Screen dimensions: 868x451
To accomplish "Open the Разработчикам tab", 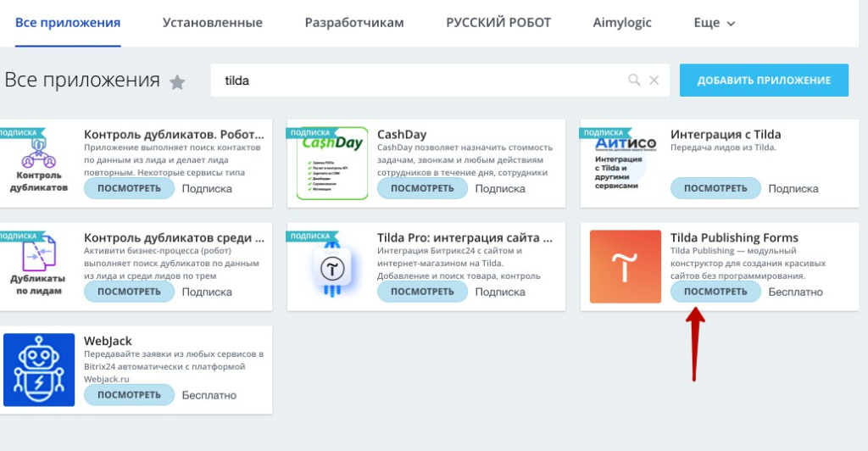I will tap(354, 23).
